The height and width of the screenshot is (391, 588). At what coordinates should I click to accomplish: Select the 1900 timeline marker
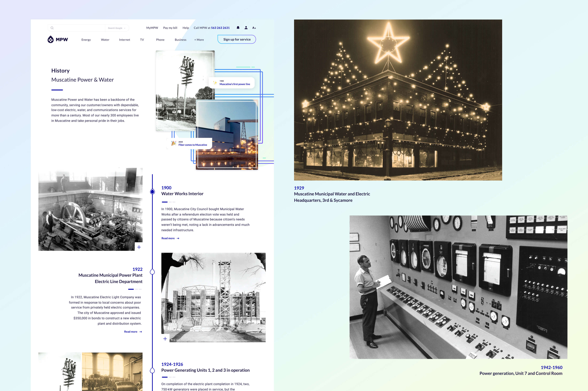pos(152,192)
